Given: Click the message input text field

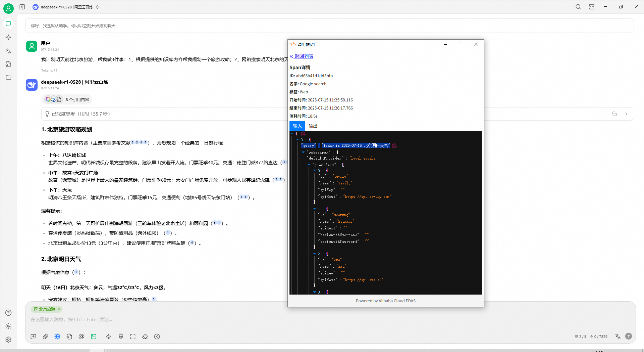Looking at the screenshot, I should 302,319.
